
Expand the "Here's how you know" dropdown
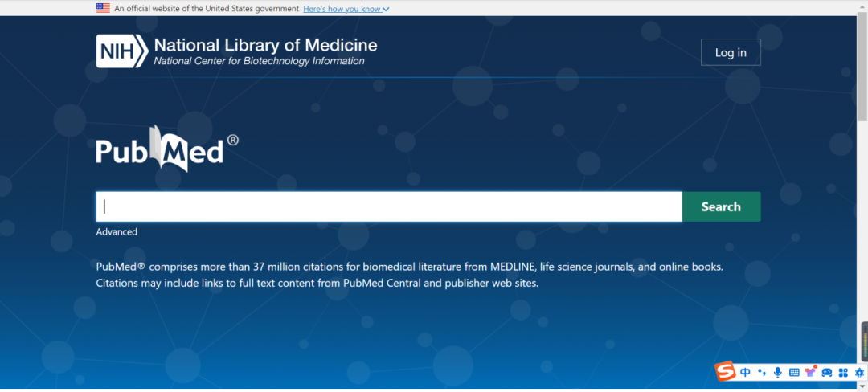(346, 8)
